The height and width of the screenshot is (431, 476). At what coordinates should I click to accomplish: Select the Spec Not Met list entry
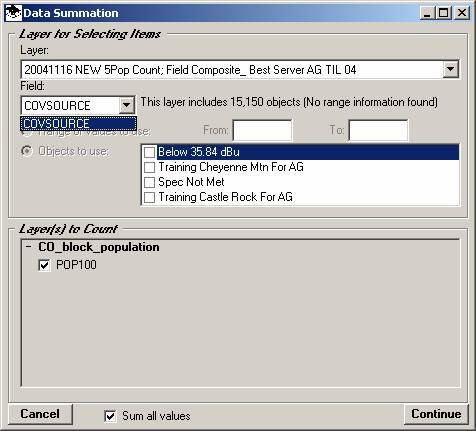(191, 182)
